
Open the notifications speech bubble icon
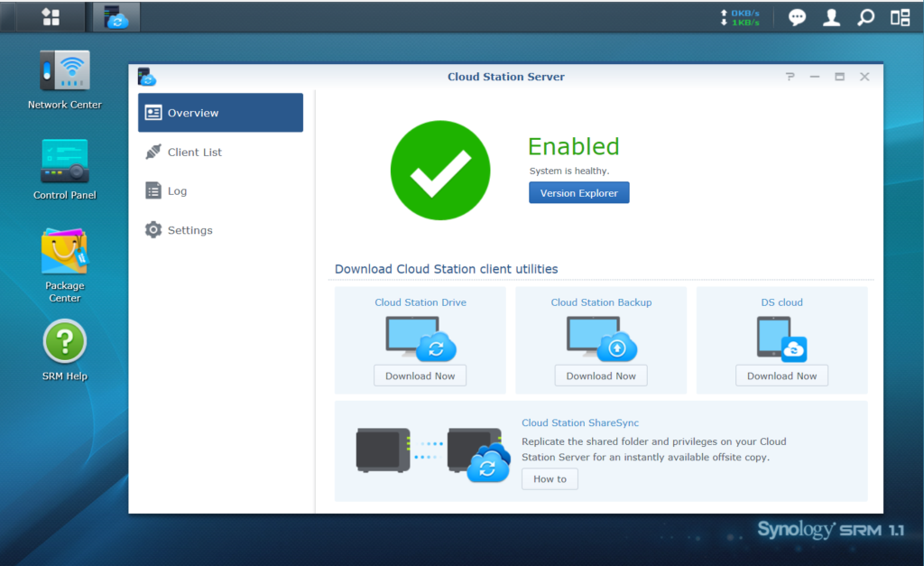pyautogui.click(x=797, y=18)
